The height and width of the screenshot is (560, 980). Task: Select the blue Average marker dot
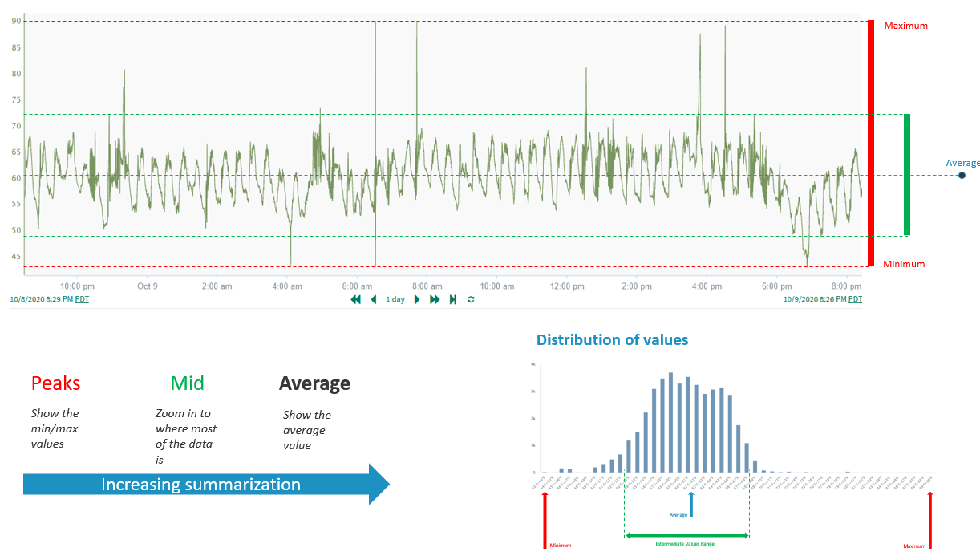(x=962, y=174)
